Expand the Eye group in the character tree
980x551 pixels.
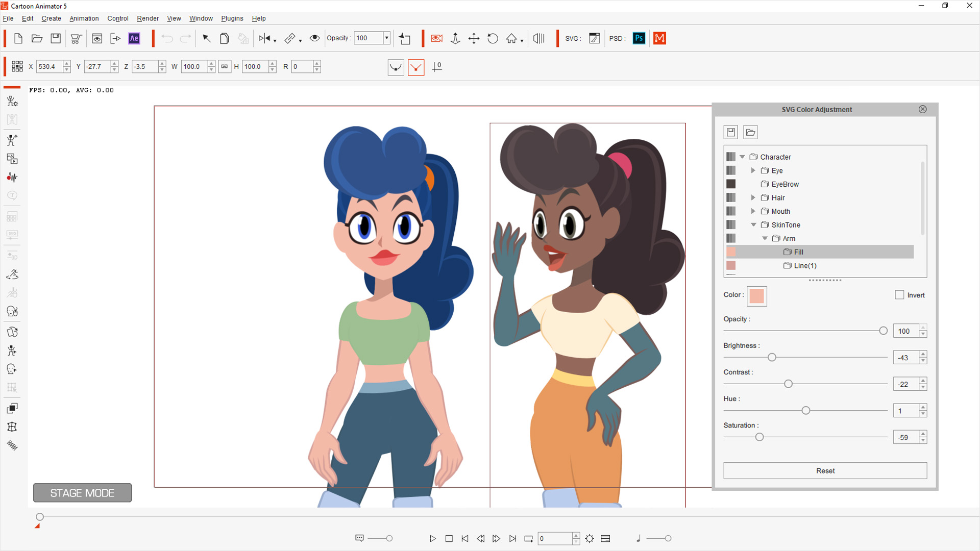(x=753, y=170)
